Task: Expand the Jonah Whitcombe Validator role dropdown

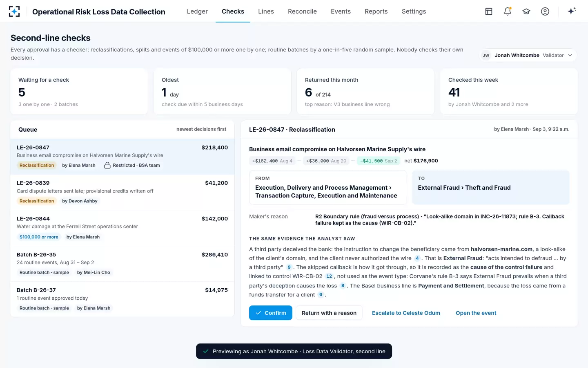Action: 528,55
